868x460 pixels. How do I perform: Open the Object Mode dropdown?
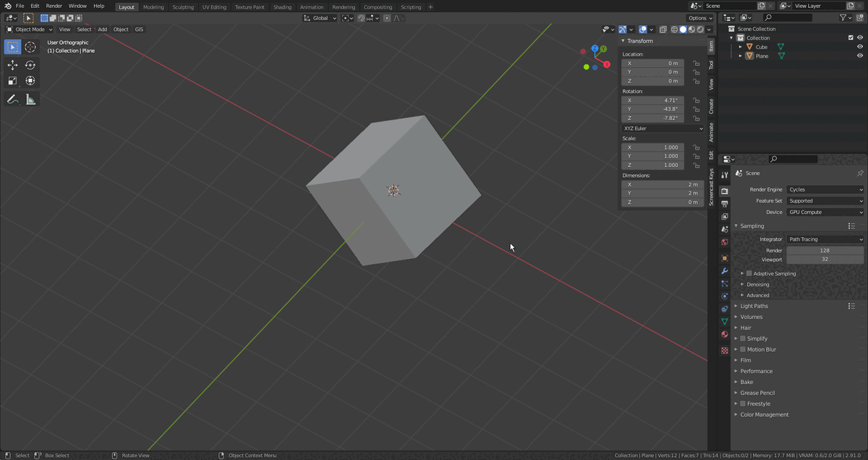point(30,30)
